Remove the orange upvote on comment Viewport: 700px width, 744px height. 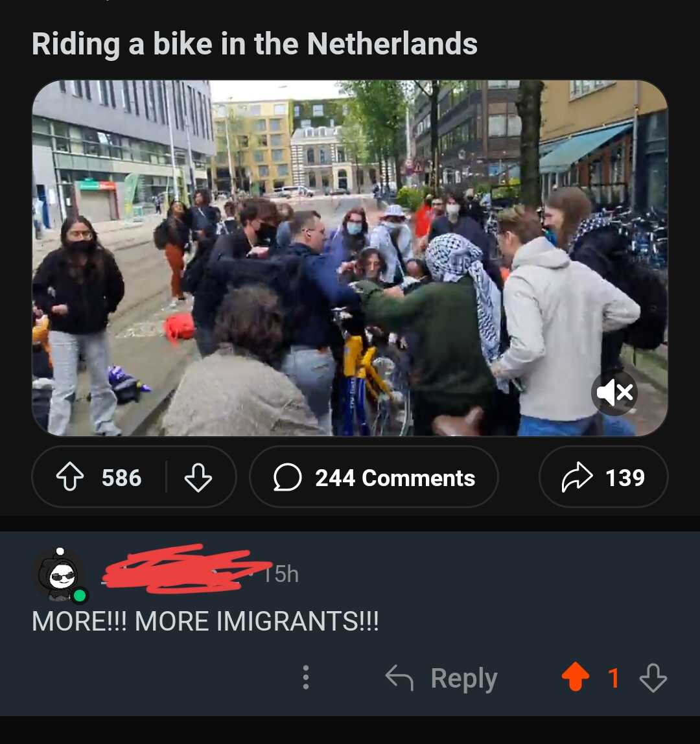(575, 677)
